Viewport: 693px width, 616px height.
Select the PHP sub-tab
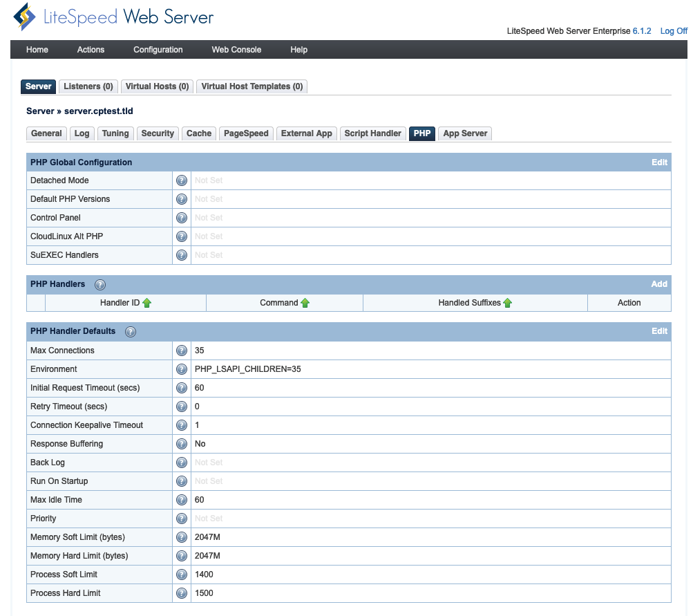[x=422, y=133]
